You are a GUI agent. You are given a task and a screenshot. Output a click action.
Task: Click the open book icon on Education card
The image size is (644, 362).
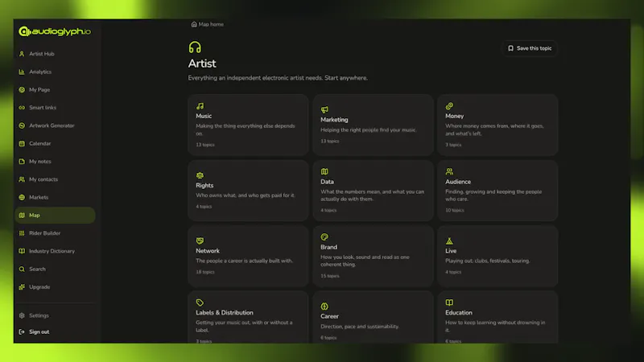(449, 302)
